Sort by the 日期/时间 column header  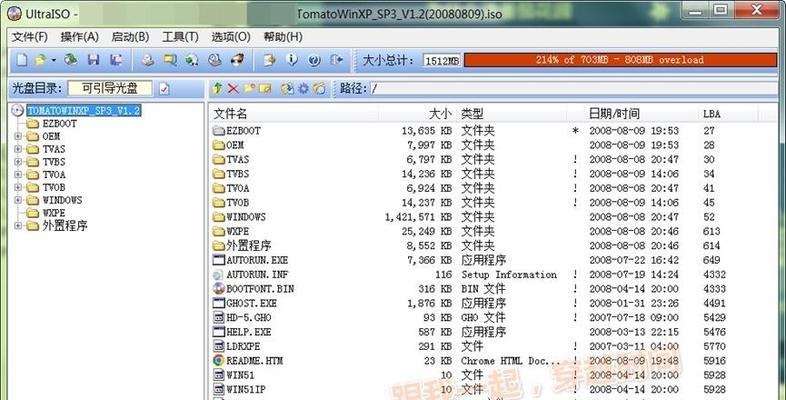642,114
